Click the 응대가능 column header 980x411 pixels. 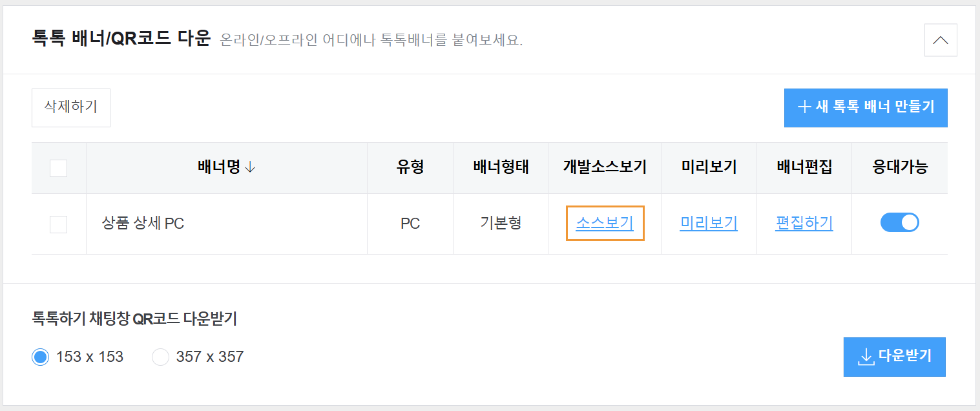point(900,167)
